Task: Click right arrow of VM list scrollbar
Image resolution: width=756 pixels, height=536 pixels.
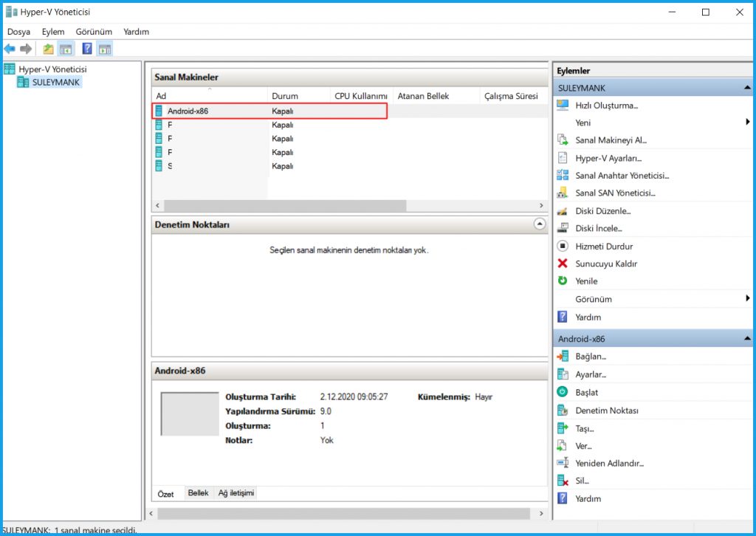Action: 541,205
